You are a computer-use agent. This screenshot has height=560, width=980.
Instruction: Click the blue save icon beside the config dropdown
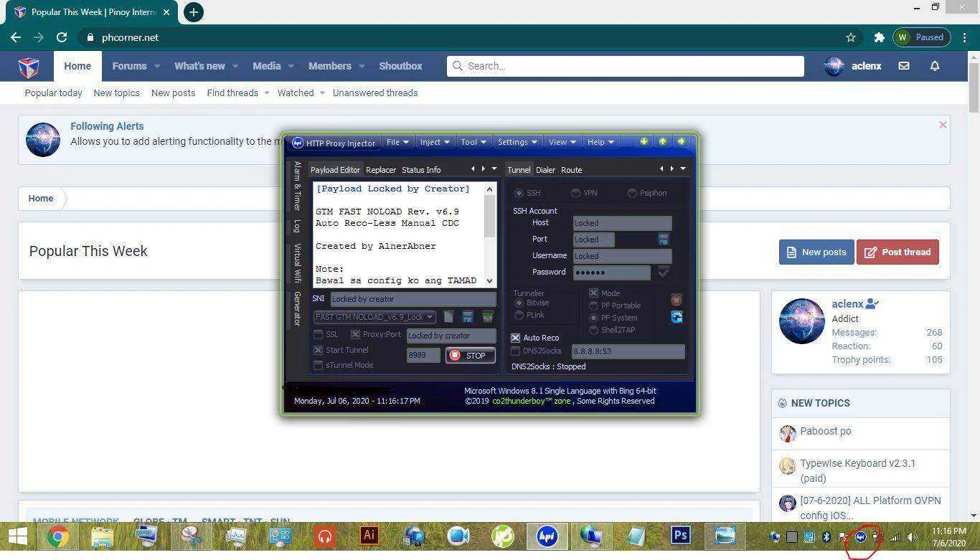(468, 316)
